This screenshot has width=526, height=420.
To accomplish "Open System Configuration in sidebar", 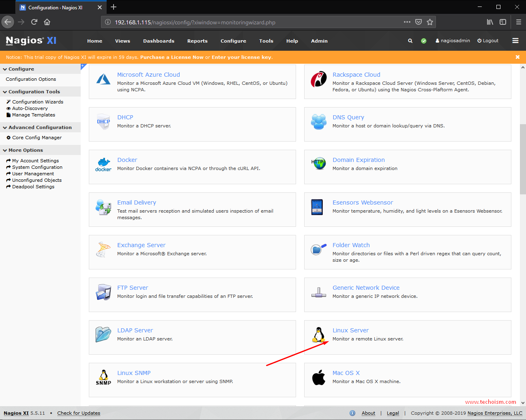I will (37, 167).
